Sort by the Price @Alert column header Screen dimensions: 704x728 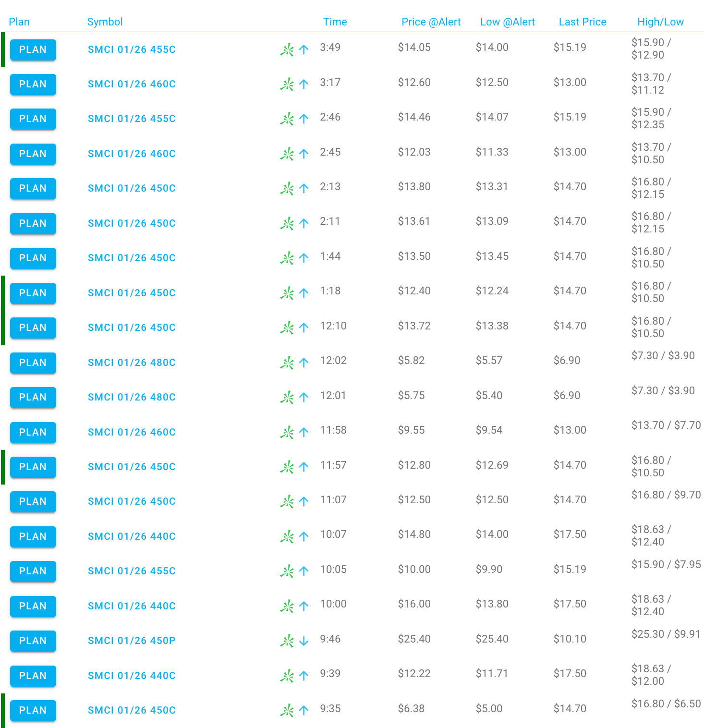(431, 22)
